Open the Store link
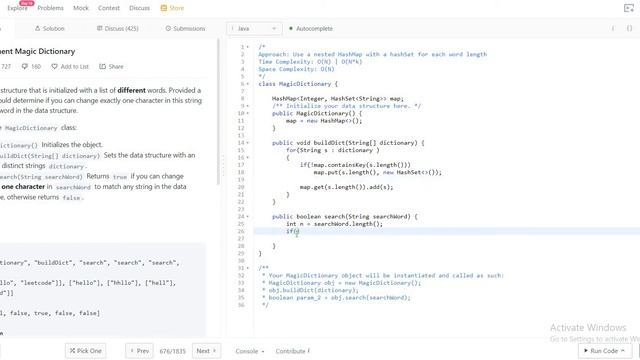The width and height of the screenshot is (640, 360). point(172,8)
